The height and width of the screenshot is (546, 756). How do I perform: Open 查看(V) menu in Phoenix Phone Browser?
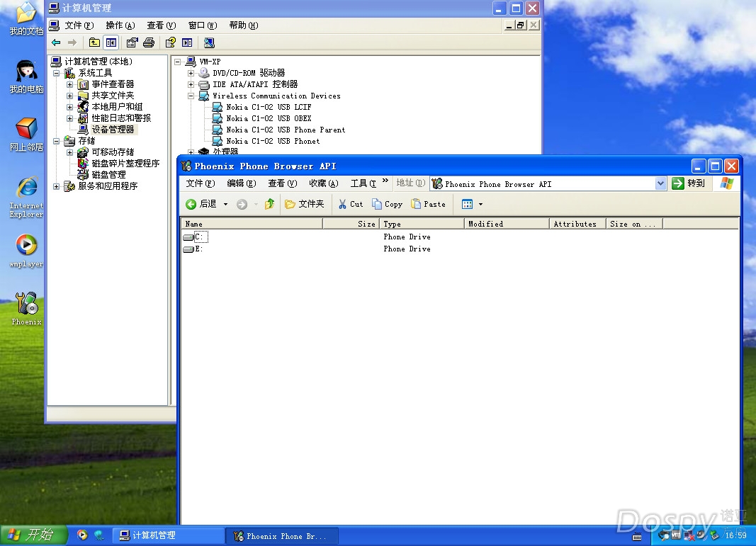tap(283, 183)
